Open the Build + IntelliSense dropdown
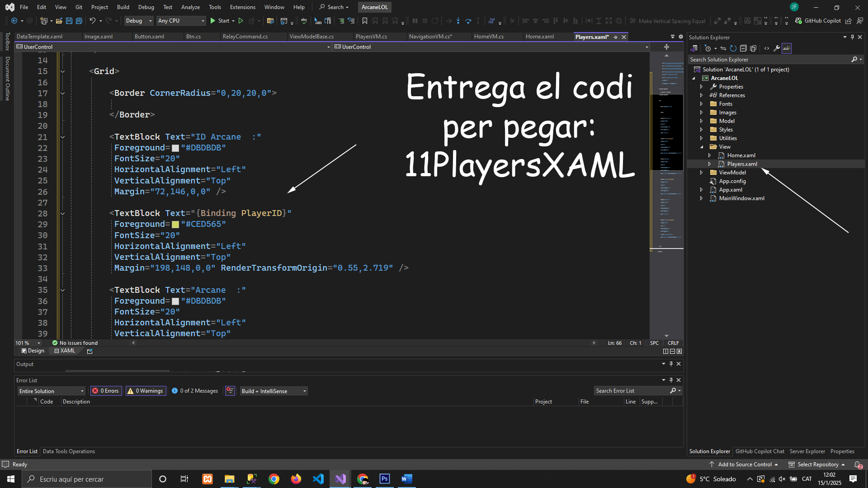 (x=274, y=391)
